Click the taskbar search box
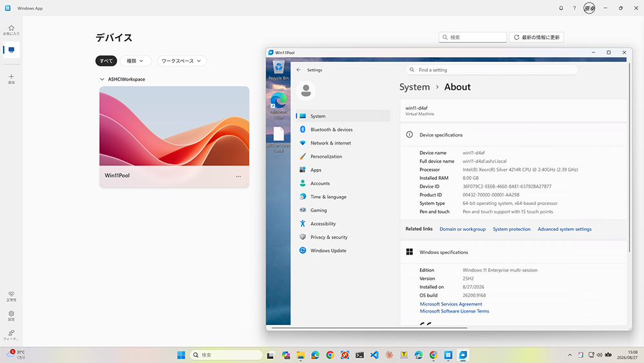The image size is (644, 363). click(x=226, y=355)
